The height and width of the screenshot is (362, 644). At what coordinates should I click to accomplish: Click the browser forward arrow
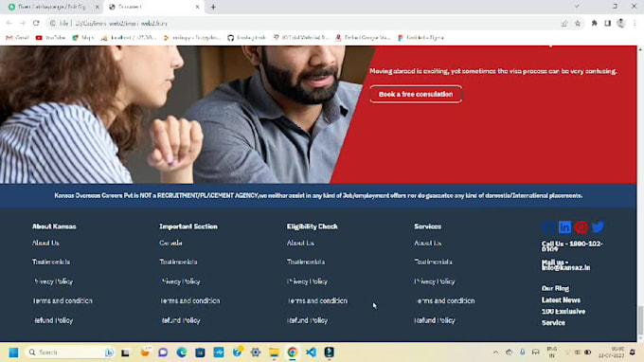coord(23,23)
